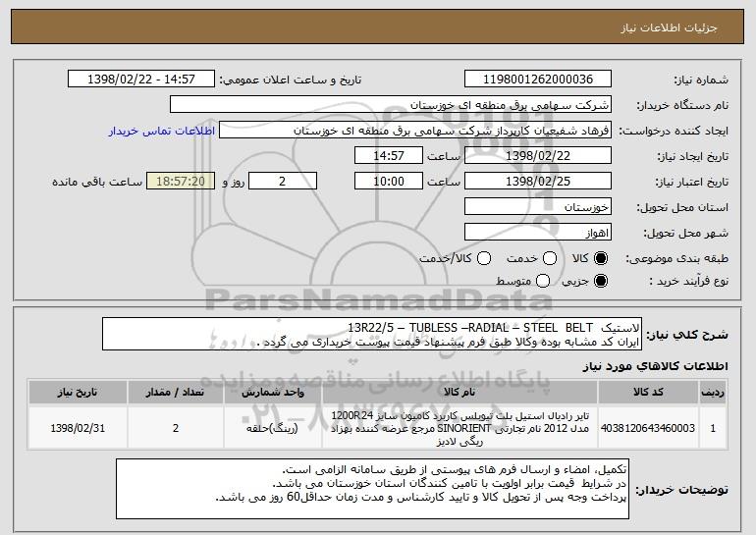The image size is (756, 535).
Task: Click the طبقه بندی موضوعی label
Action: (676, 259)
